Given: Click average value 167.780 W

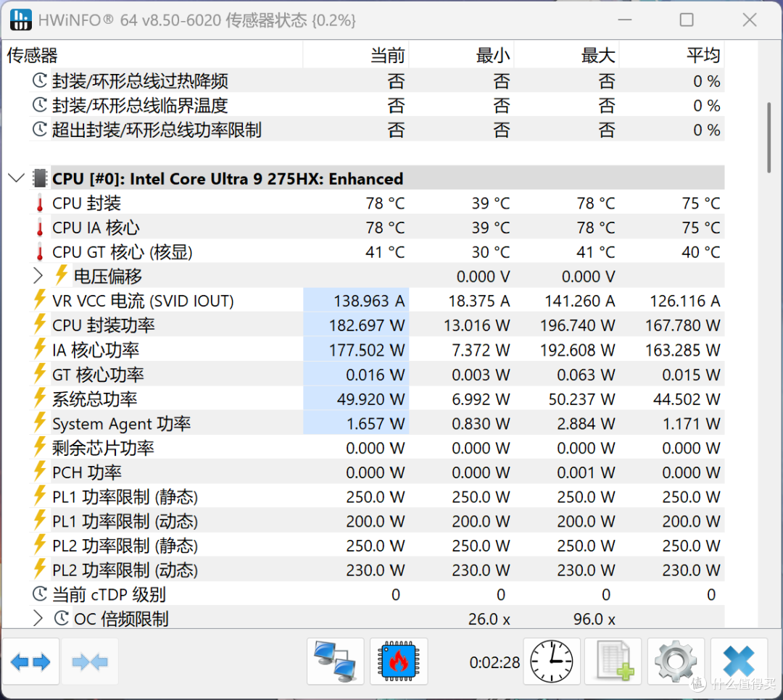Looking at the screenshot, I should [683, 325].
